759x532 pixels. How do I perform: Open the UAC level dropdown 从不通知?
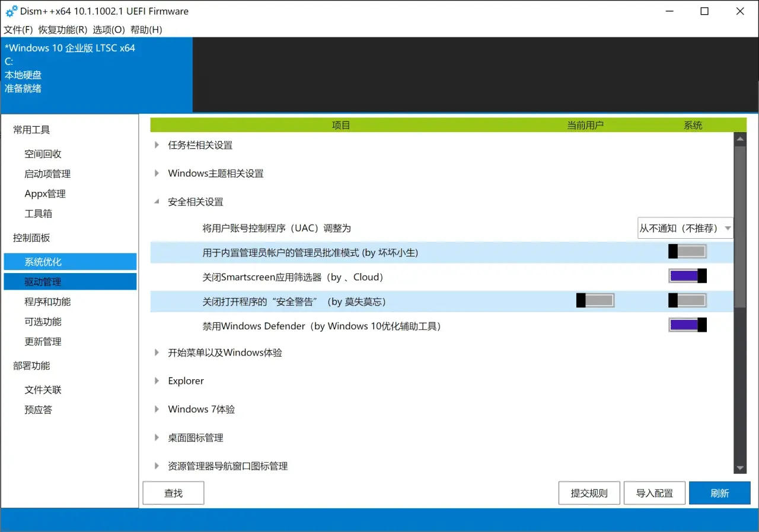click(x=685, y=228)
